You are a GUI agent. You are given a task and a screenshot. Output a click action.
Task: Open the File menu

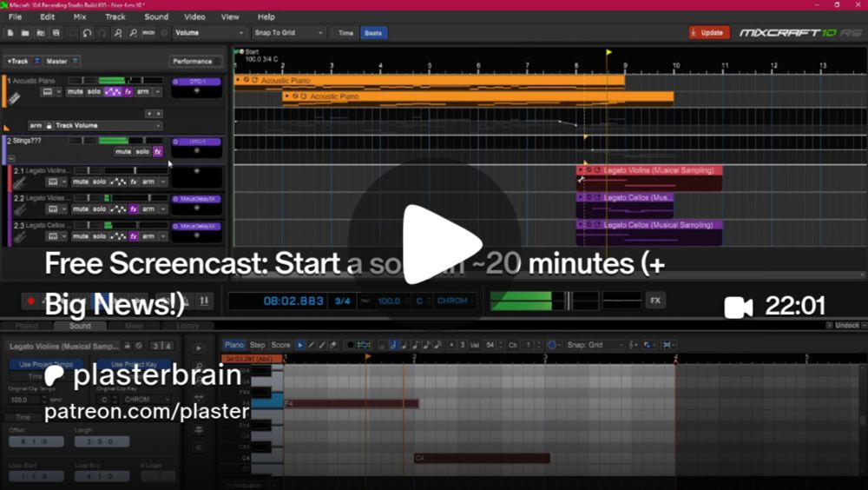[15, 17]
